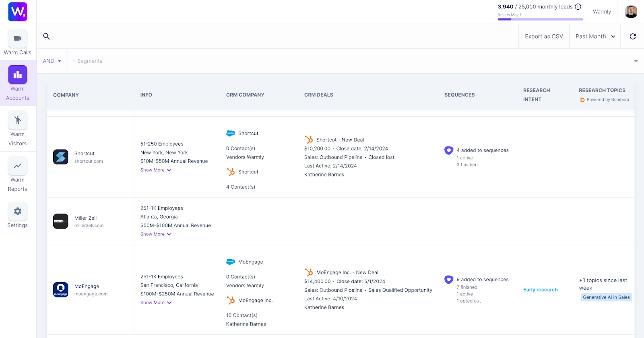Go to Warm Accounts section
This screenshot has height=338, width=644.
[18, 83]
